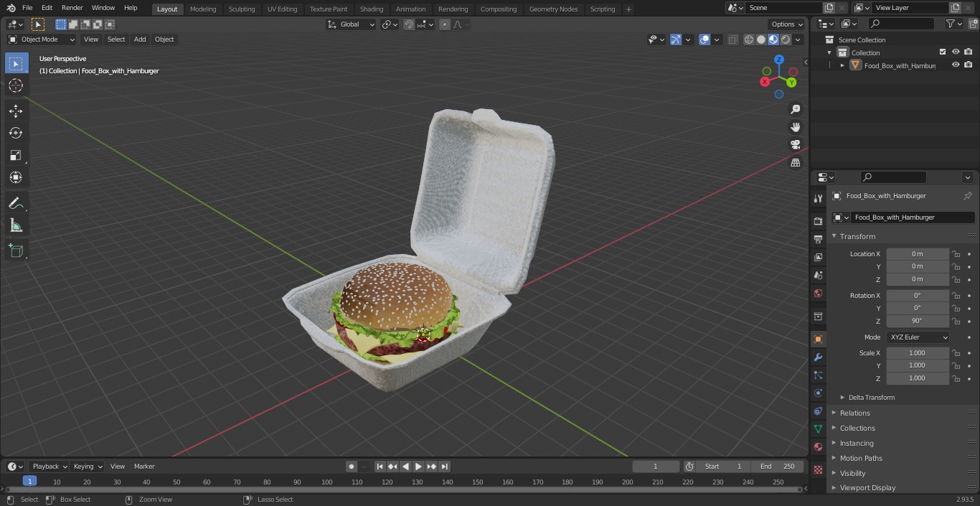Open the Object Mode dropdown
The height and width of the screenshot is (506, 980).
(42, 39)
